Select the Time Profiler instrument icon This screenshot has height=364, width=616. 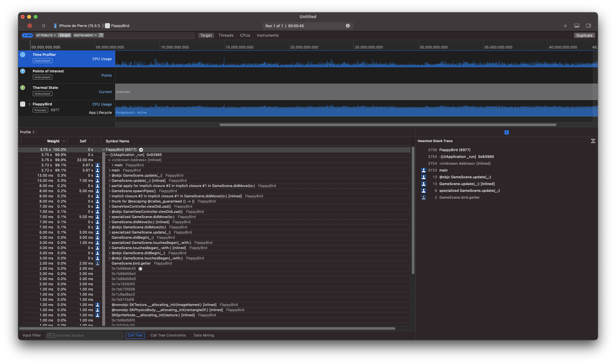pyautogui.click(x=23, y=55)
